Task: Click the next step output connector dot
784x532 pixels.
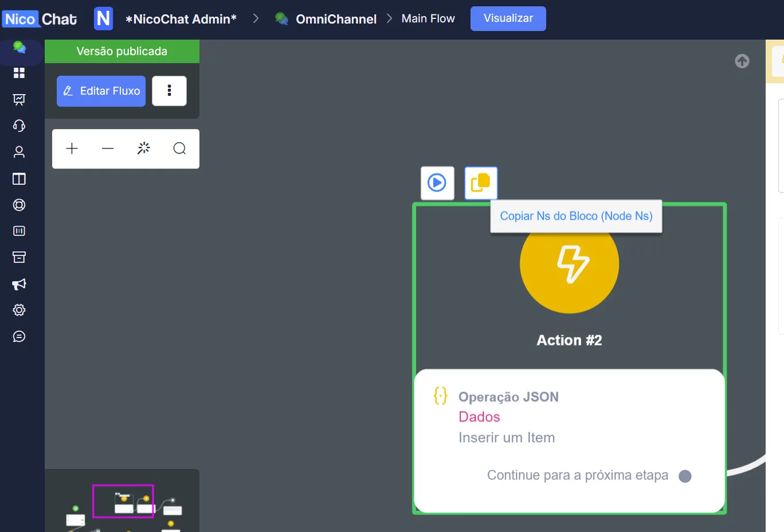Action: [x=685, y=476]
